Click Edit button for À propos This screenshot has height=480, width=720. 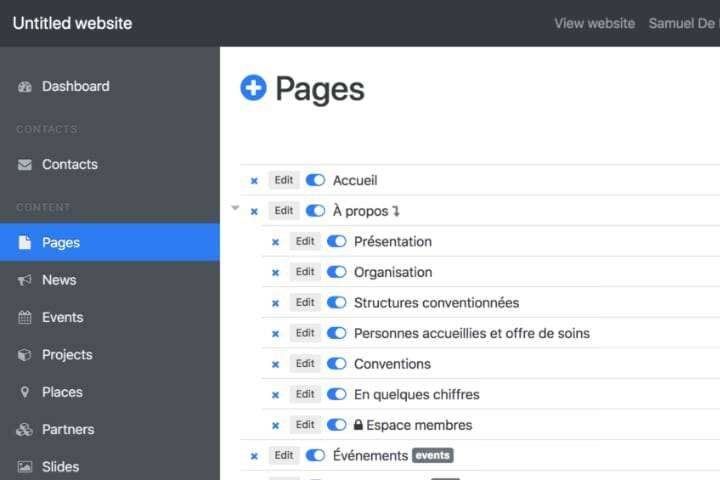pyautogui.click(x=284, y=211)
